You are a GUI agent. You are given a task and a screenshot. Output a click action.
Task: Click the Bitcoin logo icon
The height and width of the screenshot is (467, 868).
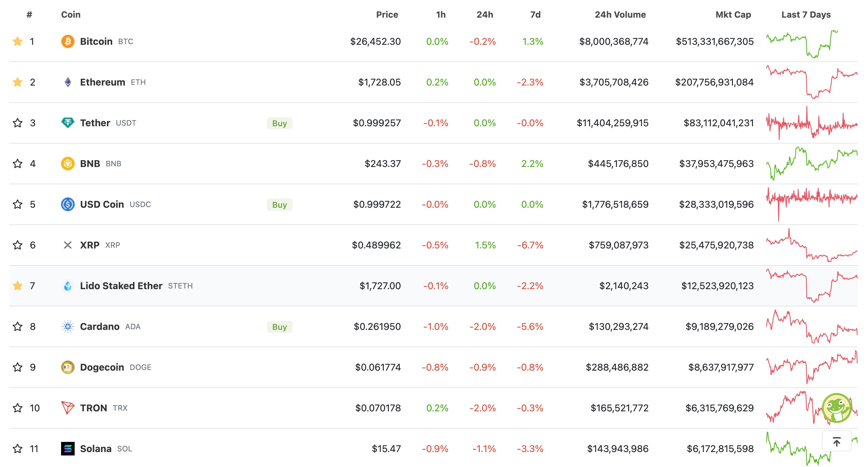point(68,41)
